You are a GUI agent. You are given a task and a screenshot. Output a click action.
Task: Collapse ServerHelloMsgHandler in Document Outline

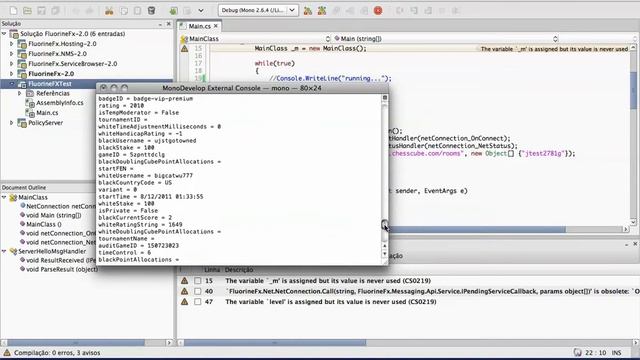tap(4, 251)
